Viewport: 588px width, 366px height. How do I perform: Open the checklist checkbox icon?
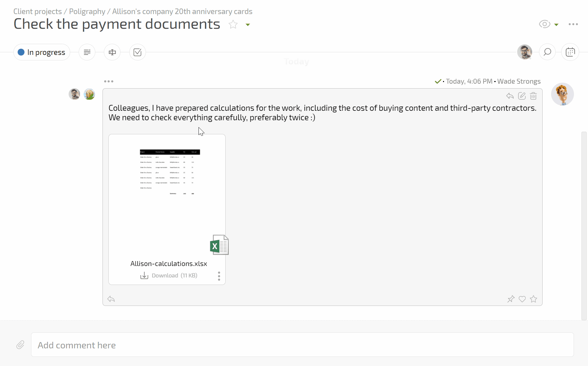137,52
